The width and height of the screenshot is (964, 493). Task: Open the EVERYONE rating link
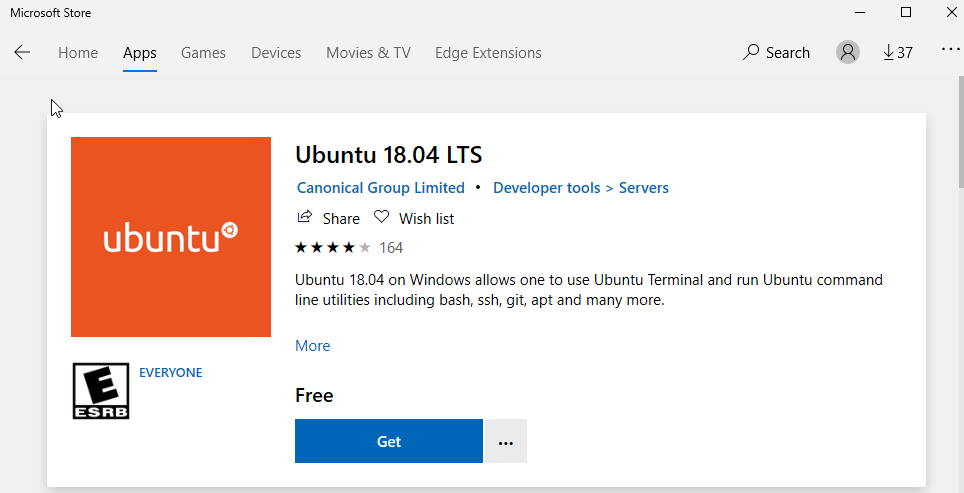click(x=170, y=373)
